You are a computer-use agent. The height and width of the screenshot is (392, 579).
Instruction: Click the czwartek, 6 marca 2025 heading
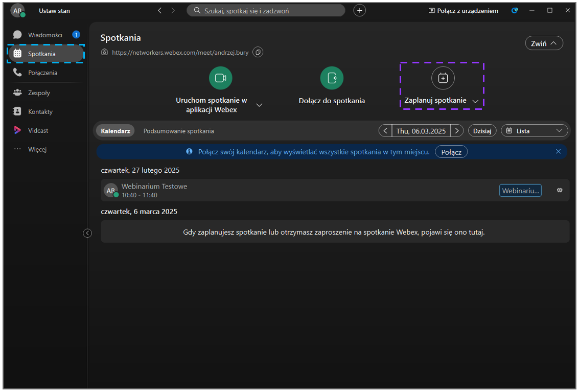(x=139, y=212)
